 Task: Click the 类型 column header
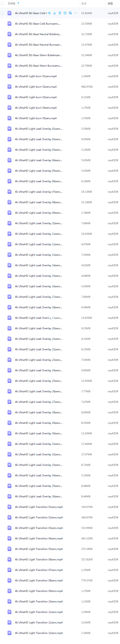pyautogui.click(x=110, y=4)
